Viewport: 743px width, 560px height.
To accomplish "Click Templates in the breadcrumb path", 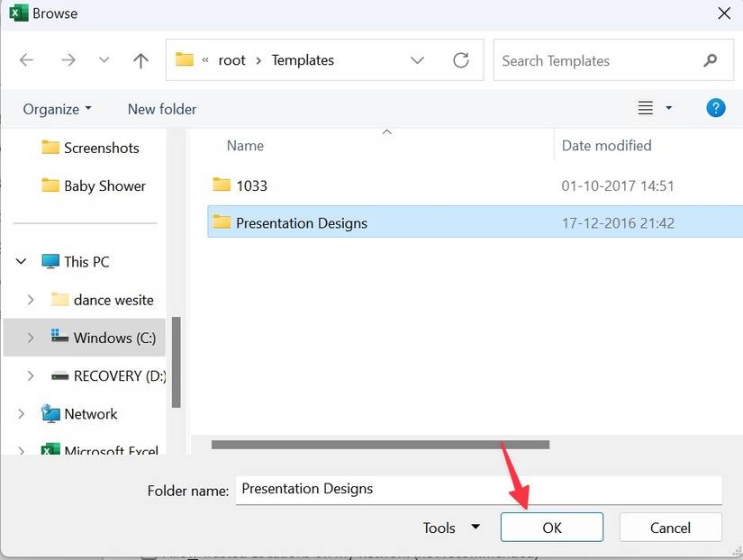I will [302, 59].
